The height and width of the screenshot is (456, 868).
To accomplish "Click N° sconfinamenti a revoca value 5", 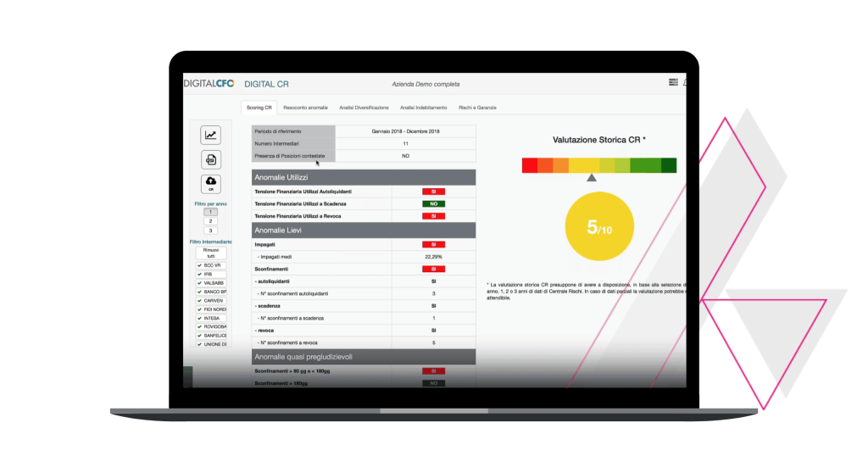I will point(433,343).
